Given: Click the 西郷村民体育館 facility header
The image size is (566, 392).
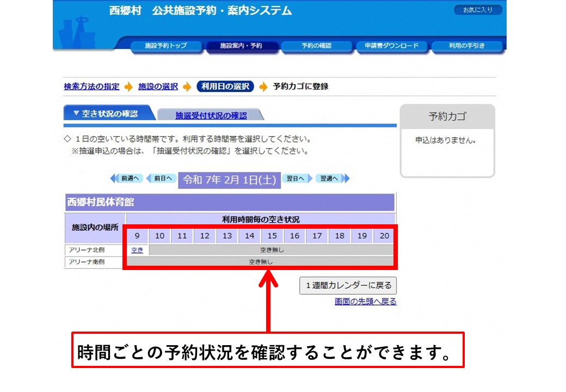Looking at the screenshot, I should pyautogui.click(x=230, y=202).
